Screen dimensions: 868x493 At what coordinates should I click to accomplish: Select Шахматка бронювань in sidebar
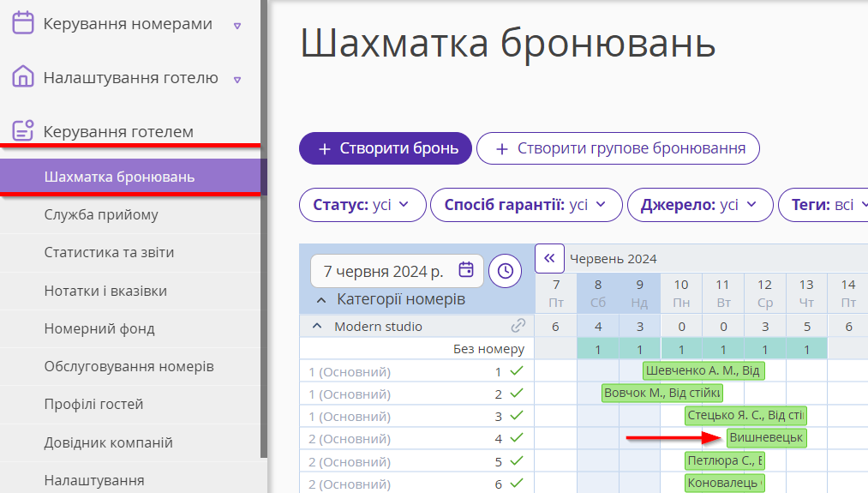[130, 177]
